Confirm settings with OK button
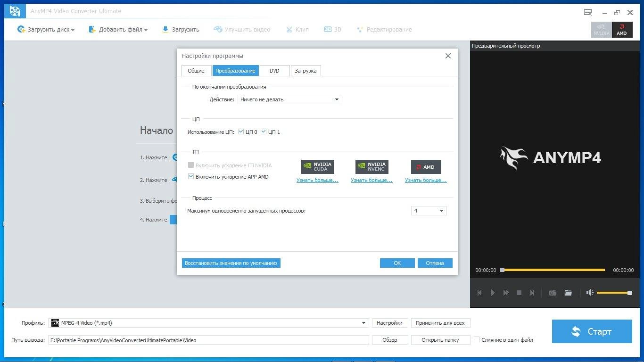 pos(397,263)
